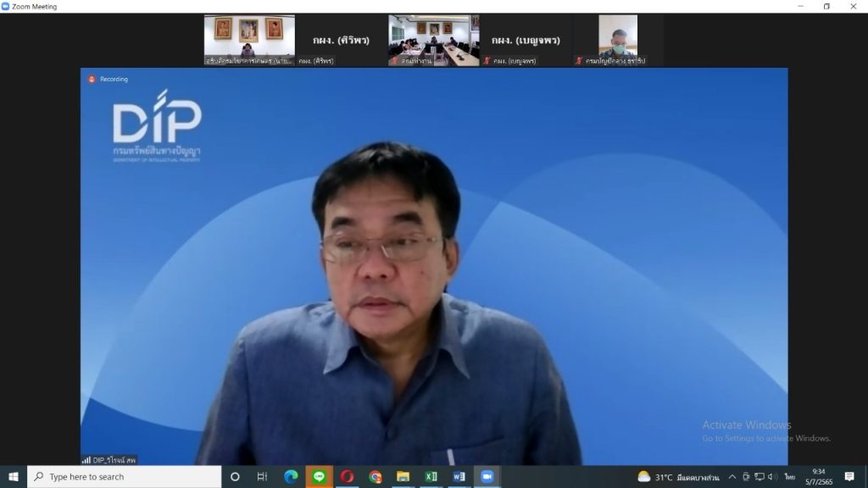868x488 pixels.
Task: Open the LINE app on taskbar
Action: tap(319, 476)
